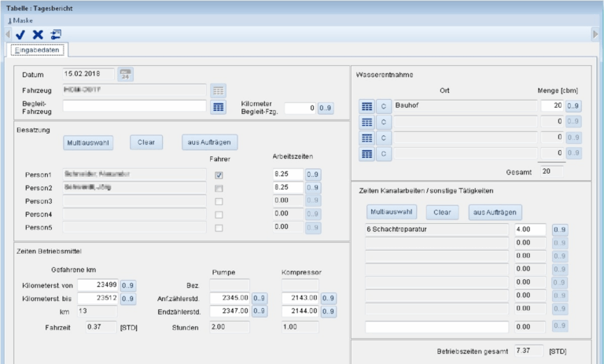This screenshot has width=604, height=364.
Task: Uncheck the Fahrer checkbox for Person1
Action: pos(219,175)
